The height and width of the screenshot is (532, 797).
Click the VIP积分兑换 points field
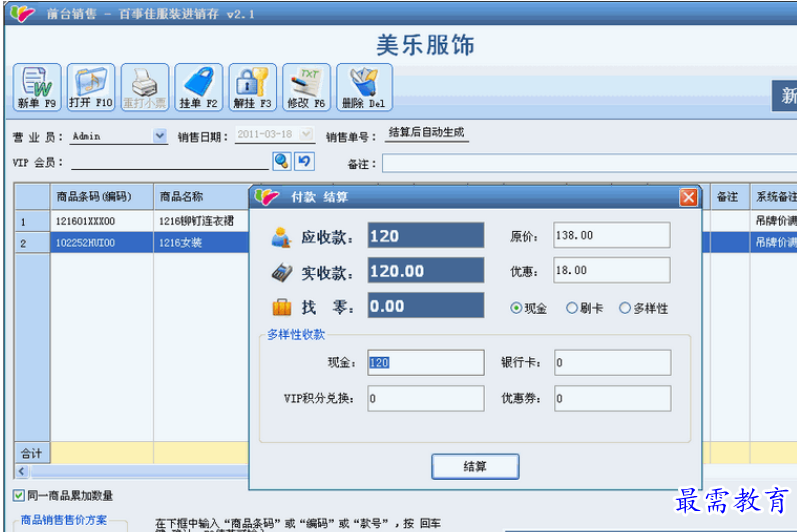426,398
